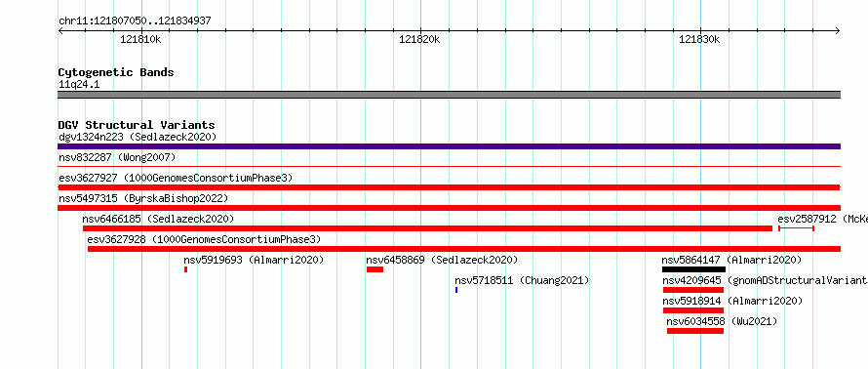The width and height of the screenshot is (868, 369).
Task: Select the tiny red nsv5919693 variant marker
Action: click(186, 269)
